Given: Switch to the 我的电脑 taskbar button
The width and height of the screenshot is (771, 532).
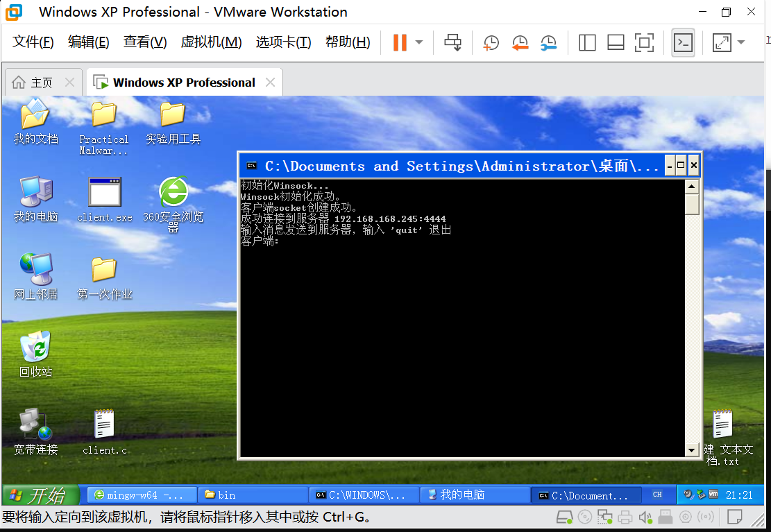Looking at the screenshot, I should click(x=475, y=495).
